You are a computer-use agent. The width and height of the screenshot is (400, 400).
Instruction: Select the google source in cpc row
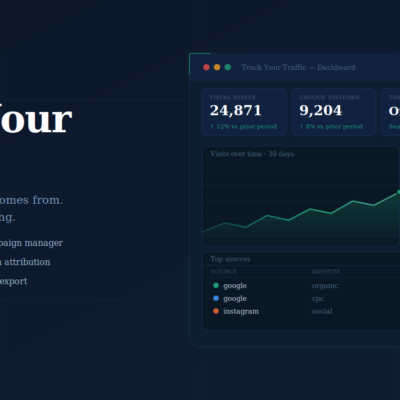235,298
